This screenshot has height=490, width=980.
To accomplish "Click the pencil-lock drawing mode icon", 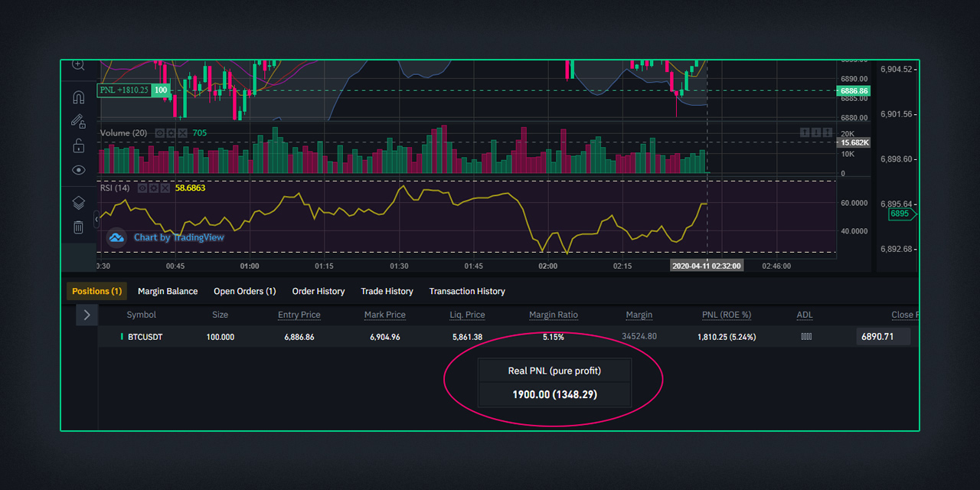I will pos(78,121).
